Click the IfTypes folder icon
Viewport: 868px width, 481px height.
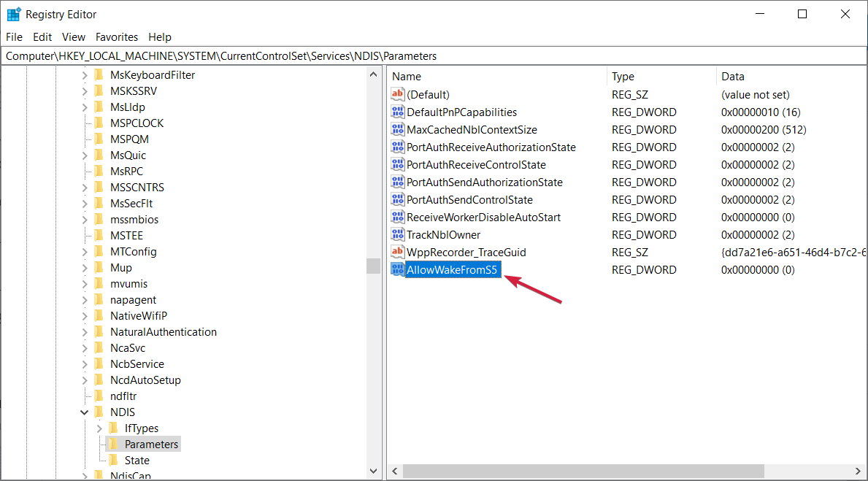113,428
